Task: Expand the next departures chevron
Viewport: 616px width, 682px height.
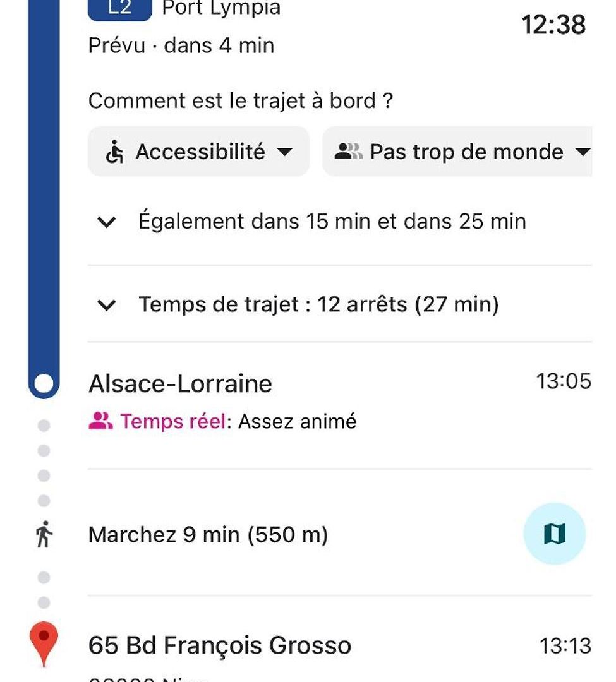Action: (107, 222)
